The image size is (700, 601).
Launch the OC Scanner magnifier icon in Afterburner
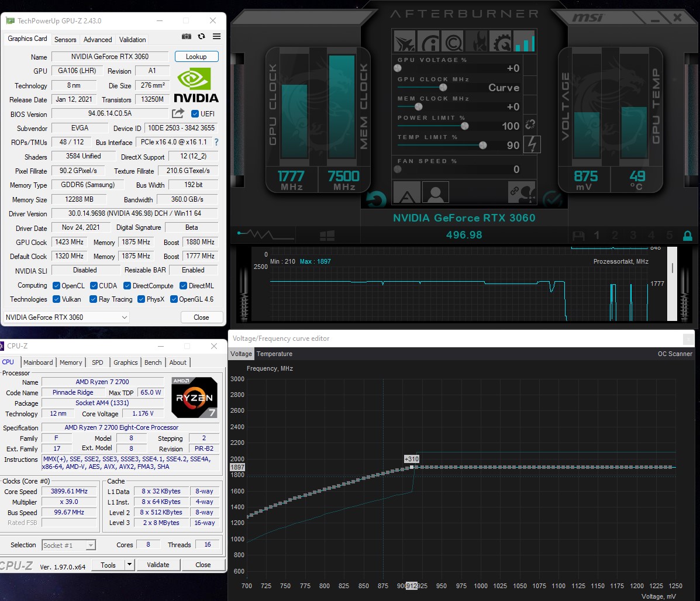(453, 42)
